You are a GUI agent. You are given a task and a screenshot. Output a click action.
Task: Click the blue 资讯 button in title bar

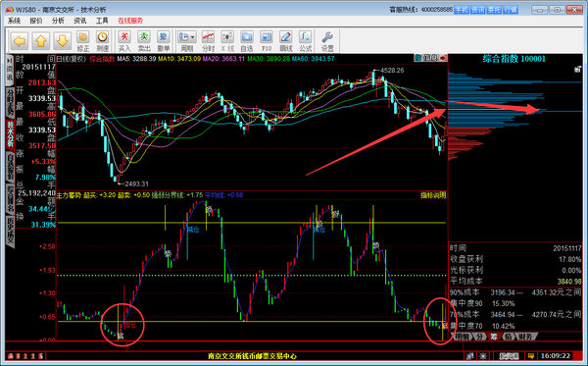[477, 10]
